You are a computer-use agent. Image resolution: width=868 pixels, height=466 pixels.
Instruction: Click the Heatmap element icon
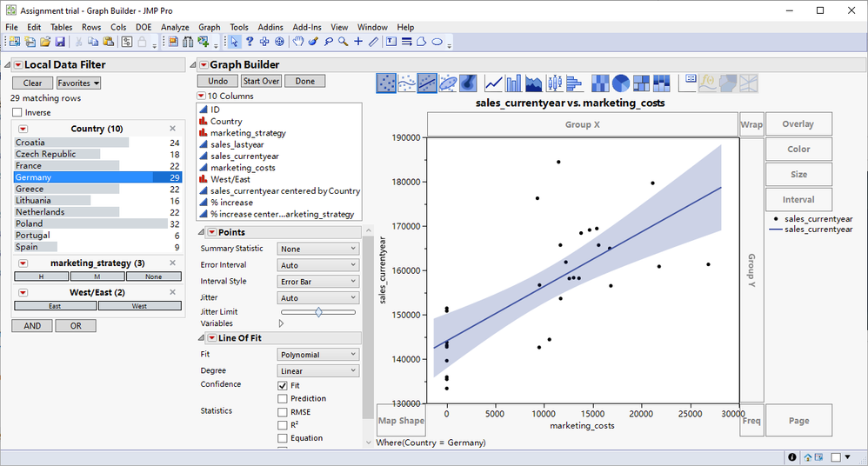click(x=600, y=83)
